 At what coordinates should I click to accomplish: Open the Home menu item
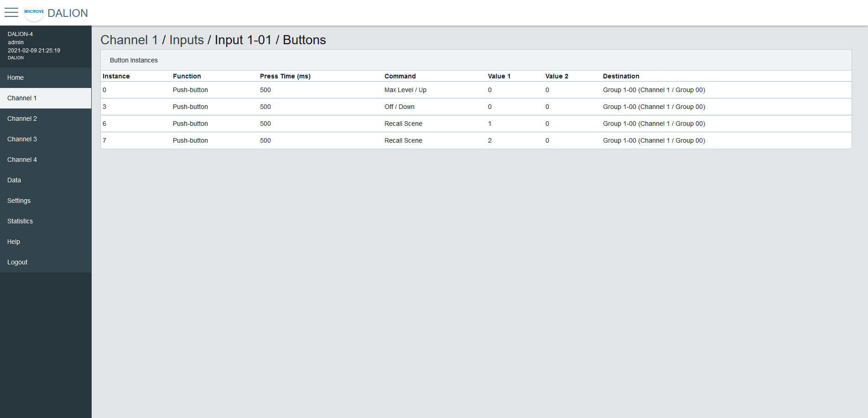click(16, 77)
